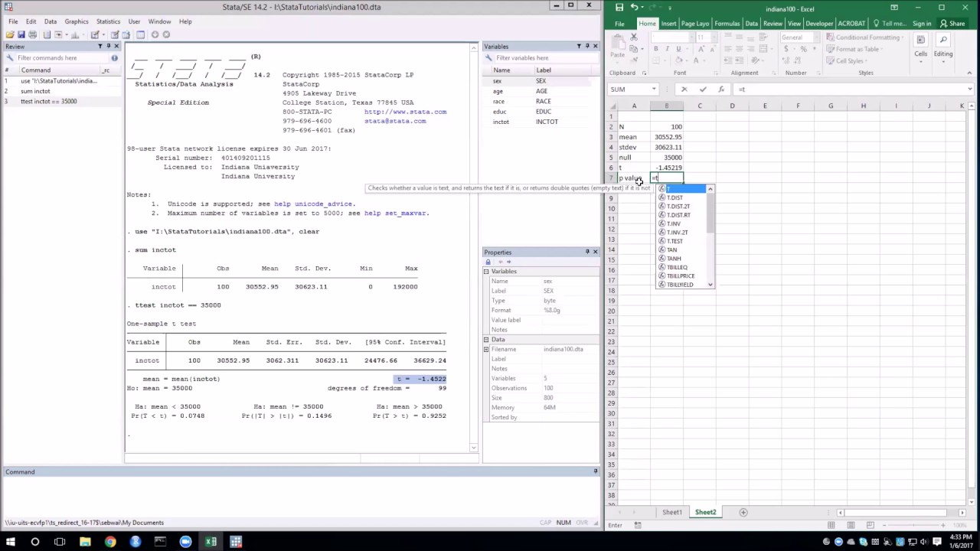Open the Data Editor icon in Stata toolbar
Screen dimensions: 980x551
click(115, 34)
